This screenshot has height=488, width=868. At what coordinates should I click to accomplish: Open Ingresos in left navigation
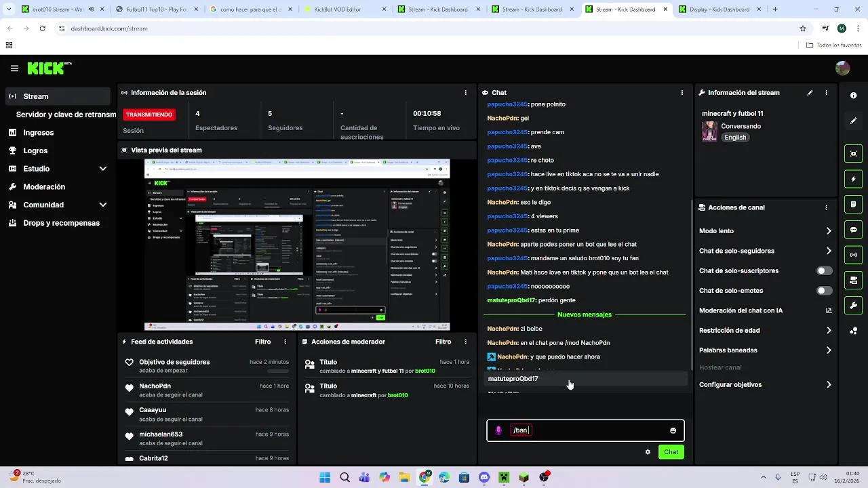point(58,133)
